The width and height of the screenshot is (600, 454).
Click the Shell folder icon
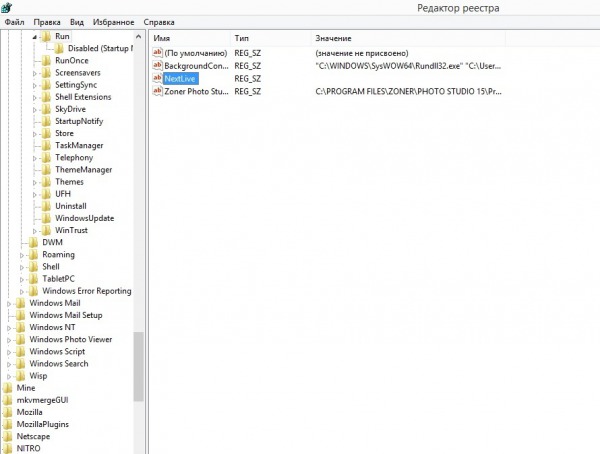pyautogui.click(x=33, y=266)
